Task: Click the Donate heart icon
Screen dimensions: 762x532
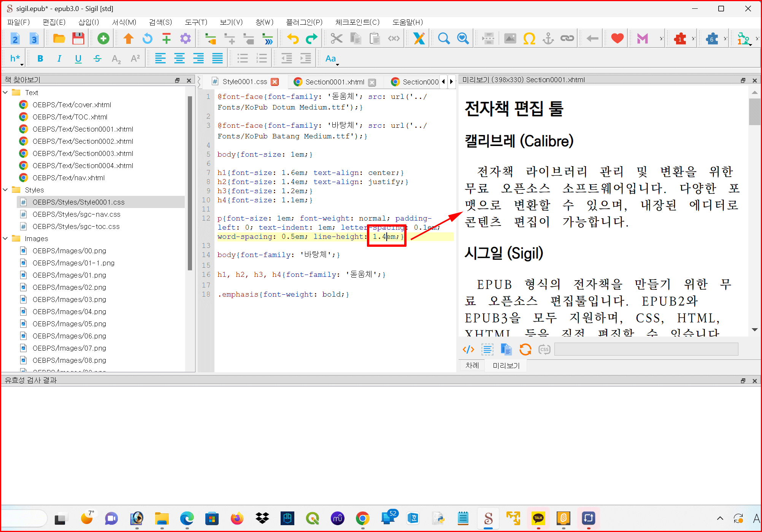Action: (617, 38)
